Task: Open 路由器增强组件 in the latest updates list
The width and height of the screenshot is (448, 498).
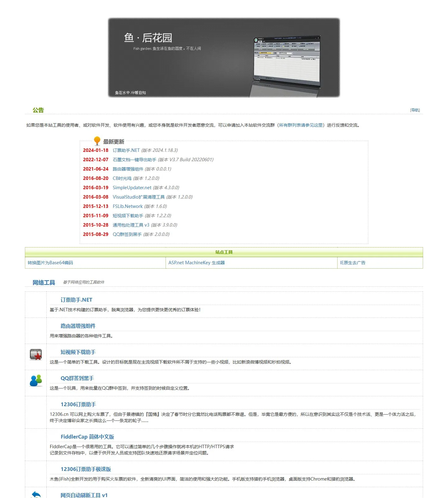Action: (x=128, y=169)
